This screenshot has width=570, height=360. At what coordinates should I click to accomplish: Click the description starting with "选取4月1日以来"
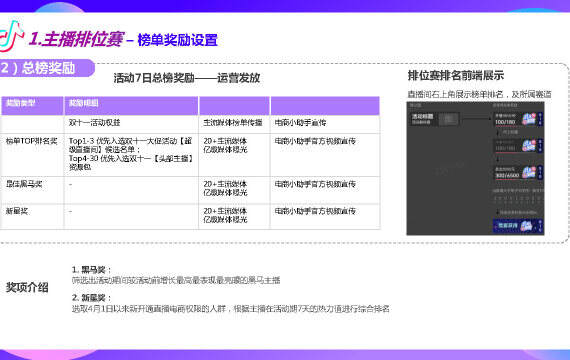pos(230,309)
